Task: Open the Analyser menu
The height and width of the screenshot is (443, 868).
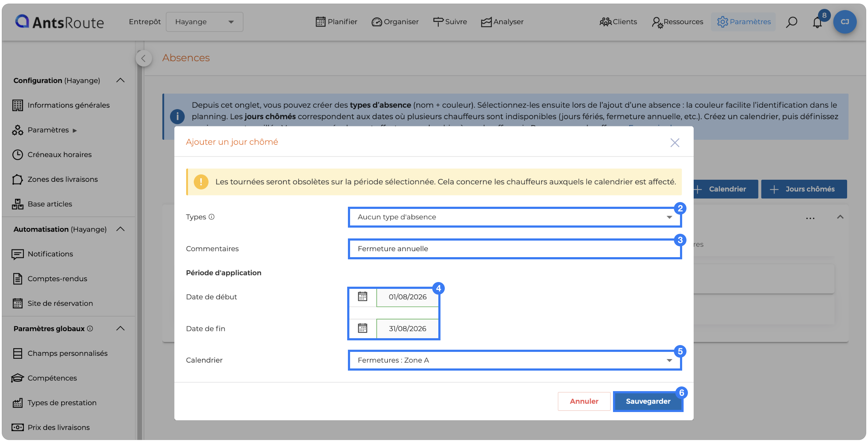Action: point(502,22)
